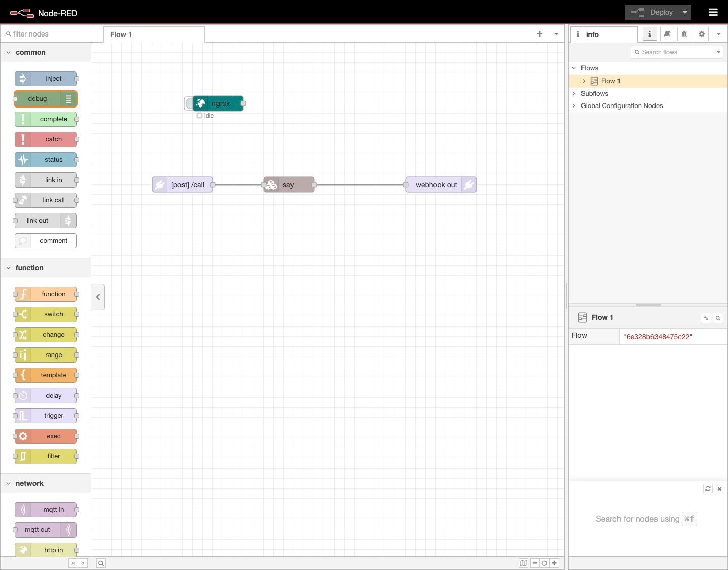The image size is (728, 570).
Task: Switch to the Flow 1 tab
Action: tap(121, 34)
